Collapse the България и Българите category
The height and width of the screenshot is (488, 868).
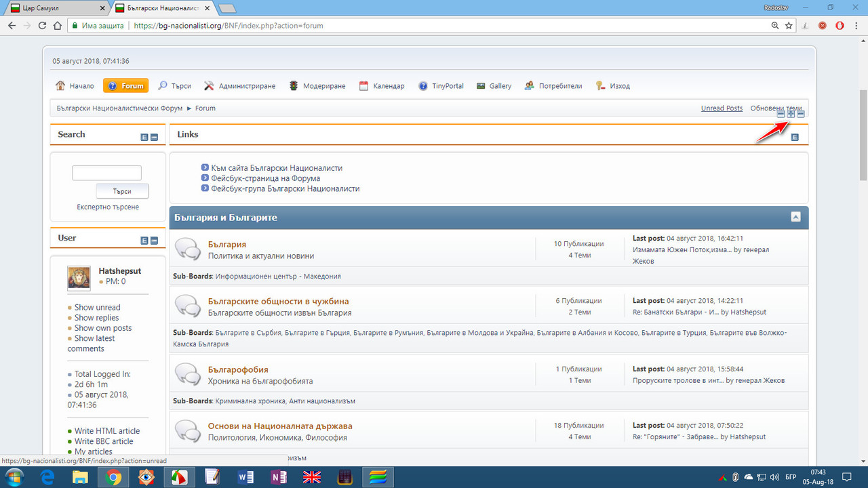(x=796, y=218)
